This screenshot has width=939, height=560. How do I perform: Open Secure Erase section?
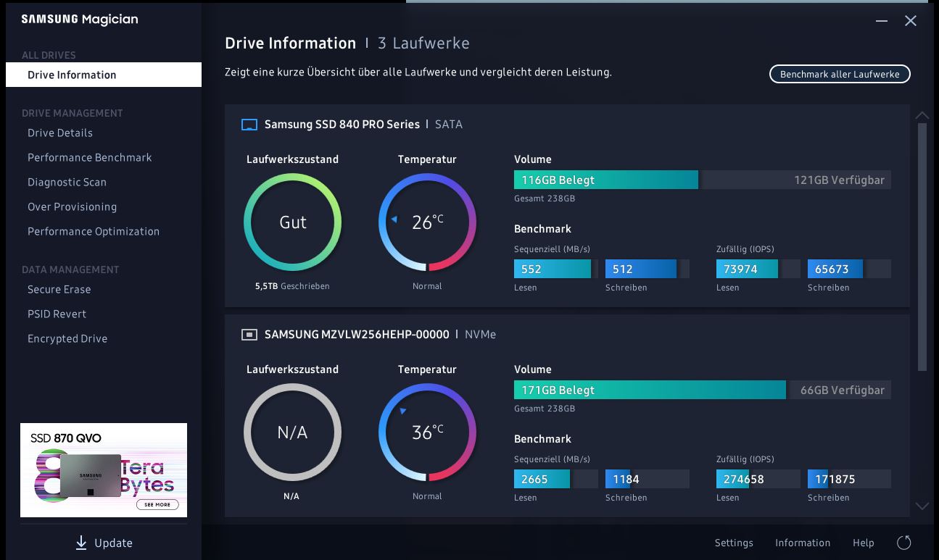59,289
